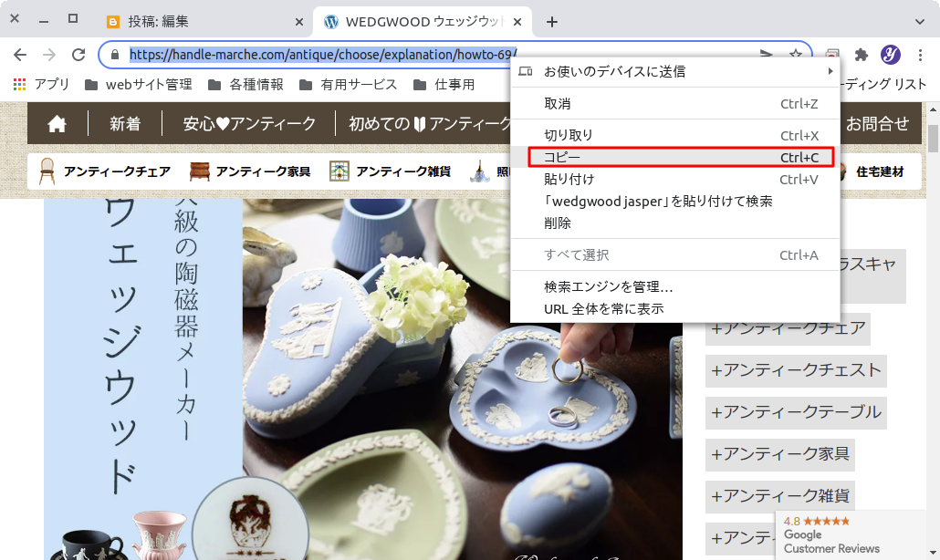Click the アンティークチェア chair icon
The width and height of the screenshot is (940, 560).
(x=47, y=171)
